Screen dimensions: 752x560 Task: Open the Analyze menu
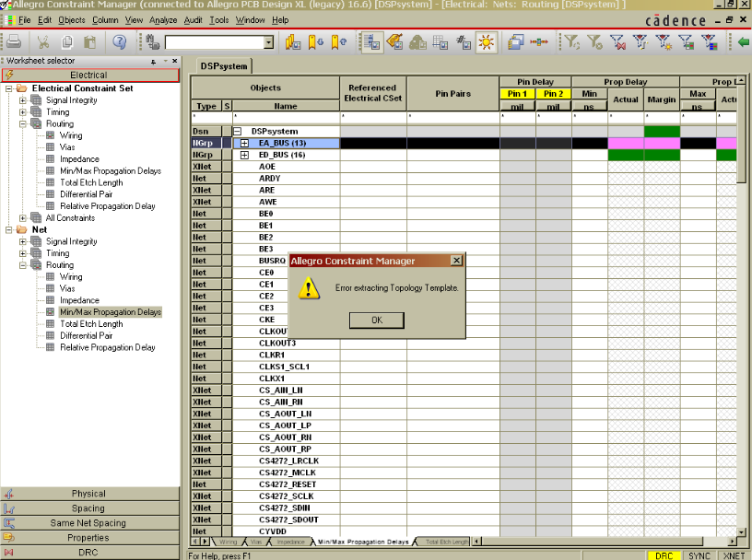point(162,19)
